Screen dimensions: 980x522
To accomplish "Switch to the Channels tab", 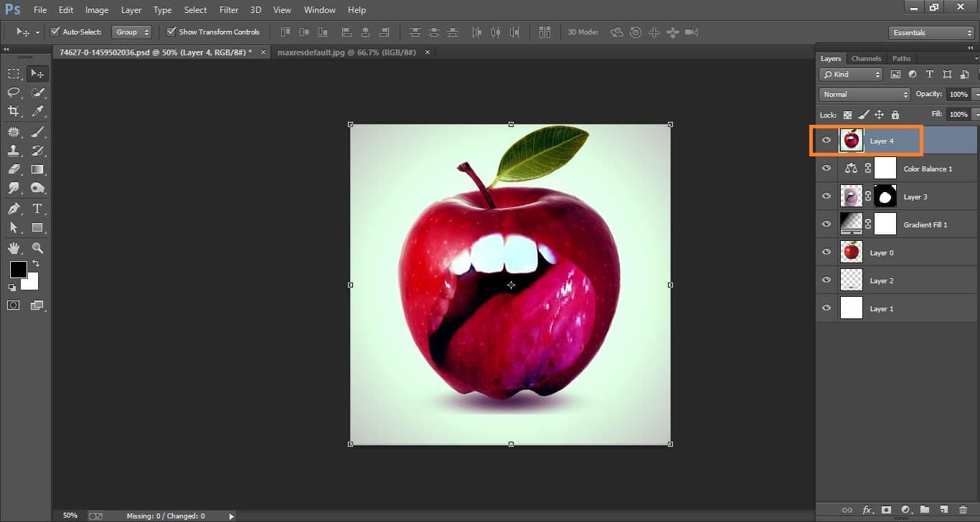I will [x=866, y=58].
